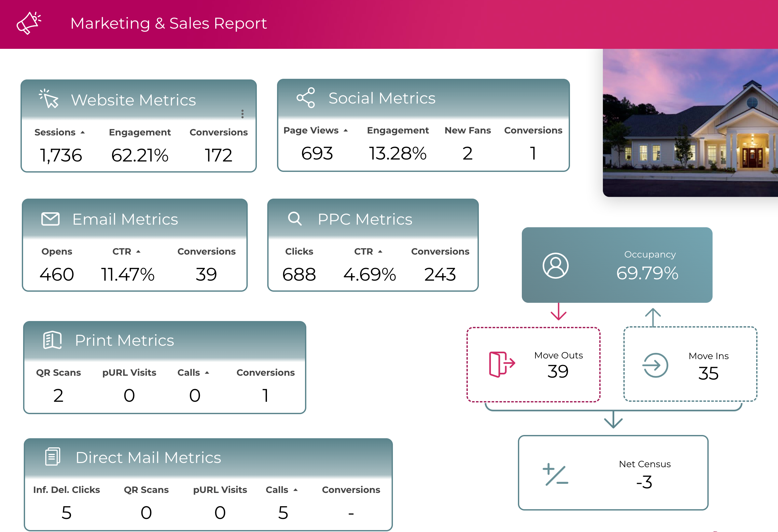778x532 pixels.
Task: Toggle the Sessions sort arrow
Action: point(83,132)
